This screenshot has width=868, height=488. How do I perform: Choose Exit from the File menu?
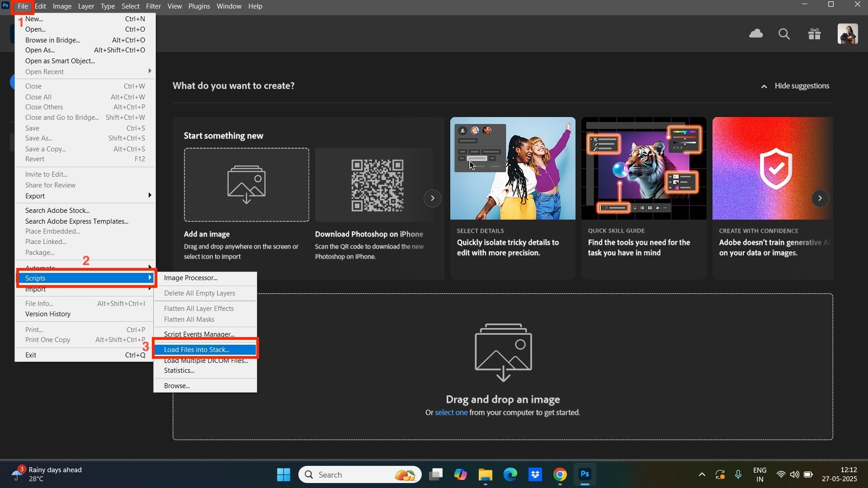pos(86,355)
